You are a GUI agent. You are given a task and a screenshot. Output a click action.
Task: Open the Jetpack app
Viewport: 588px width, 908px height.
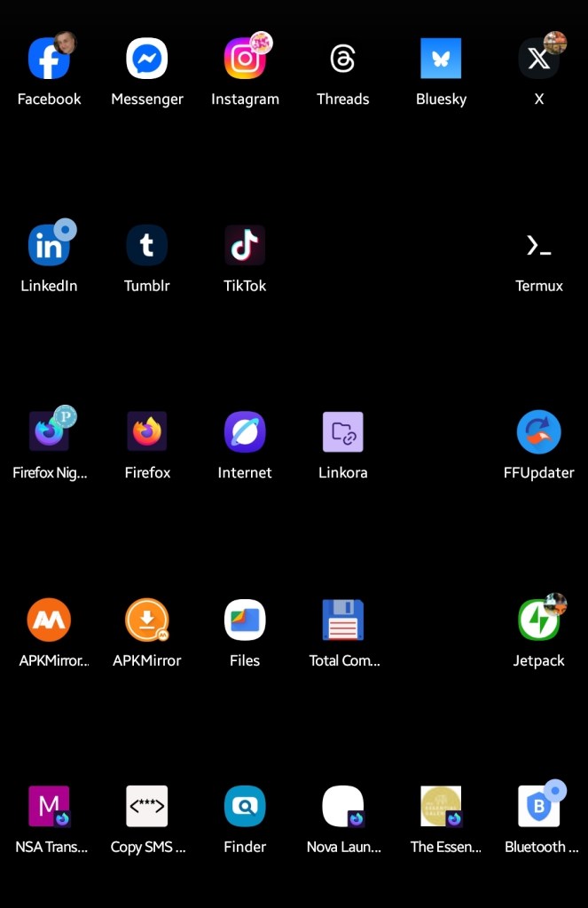(538, 620)
